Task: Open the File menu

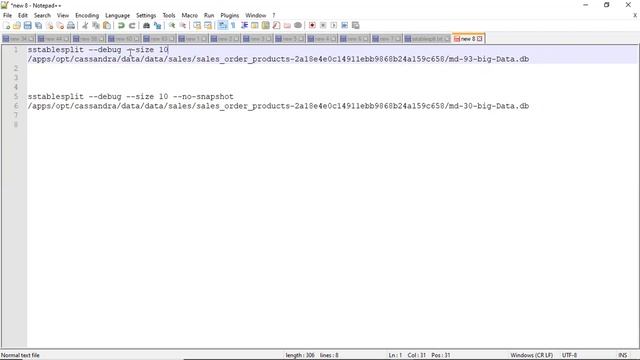Action: click(x=7, y=15)
